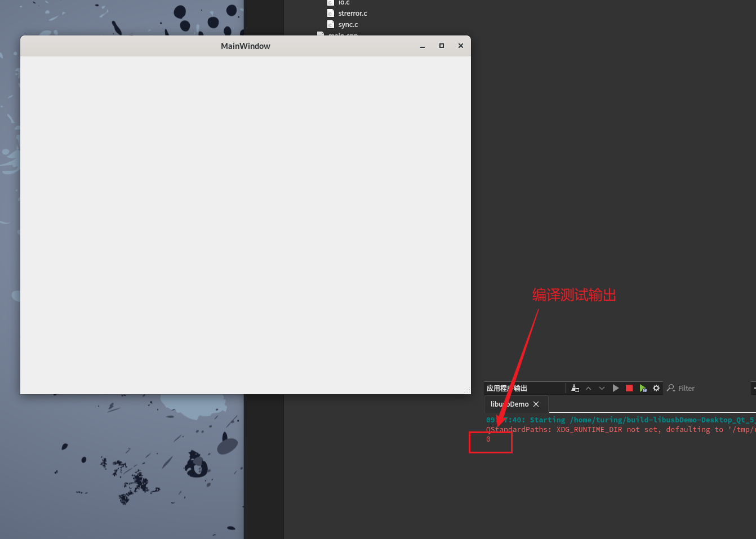Re-run the libusbDemo run configuration
Screen dimensions: 756x539
(x=616, y=388)
